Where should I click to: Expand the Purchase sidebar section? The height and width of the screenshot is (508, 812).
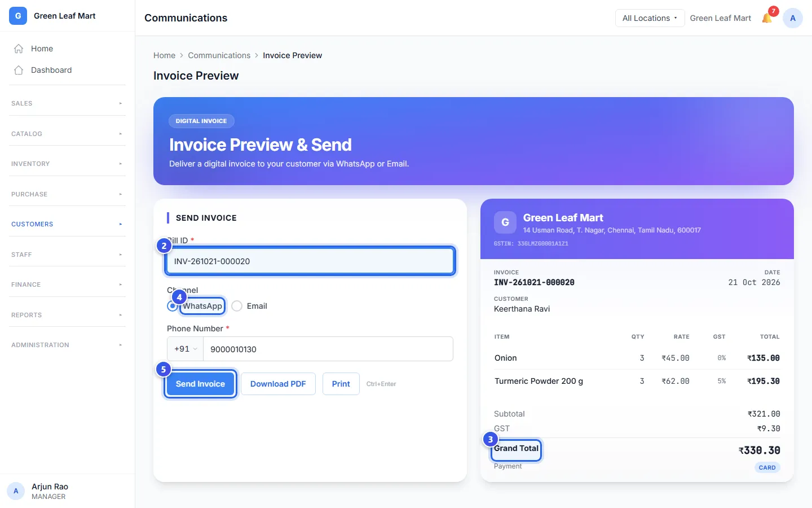tap(68, 194)
